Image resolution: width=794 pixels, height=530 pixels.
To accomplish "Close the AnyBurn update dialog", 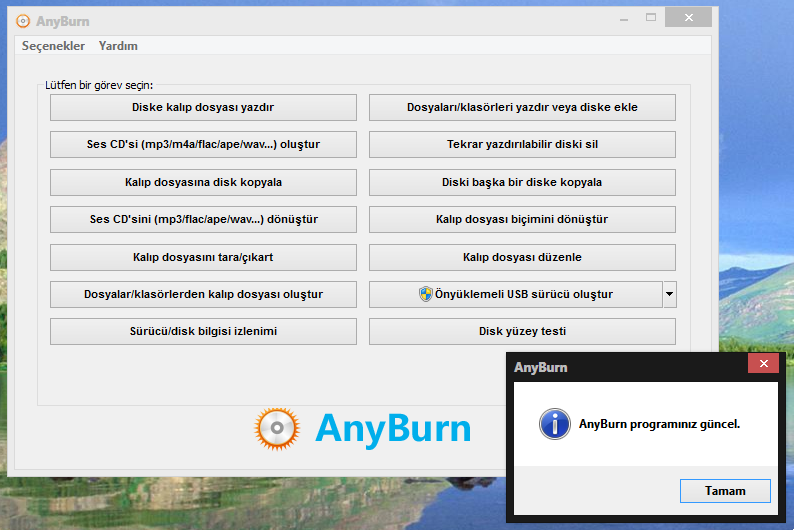I will 764,363.
